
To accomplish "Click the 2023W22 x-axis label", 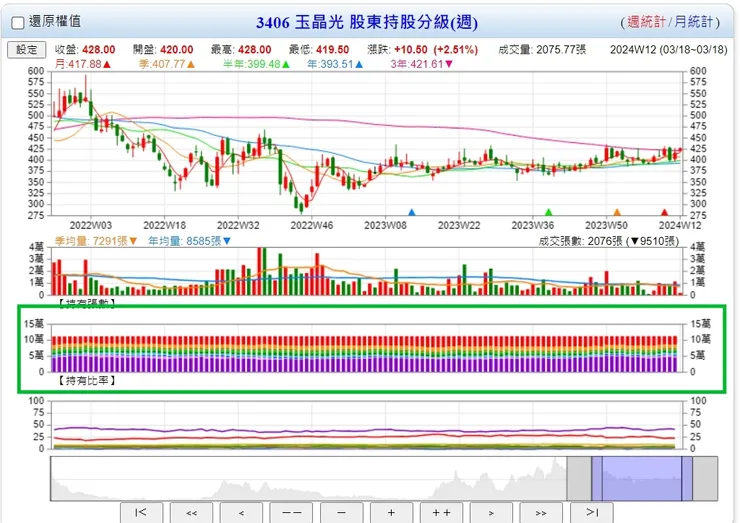I will coord(459,225).
